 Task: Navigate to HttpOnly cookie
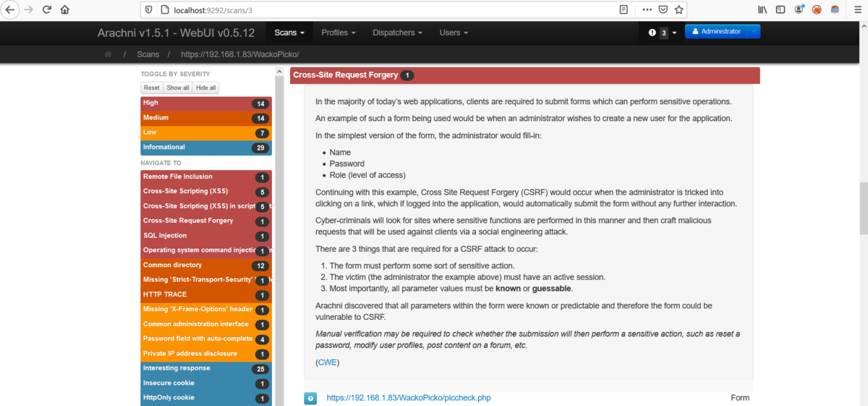[206, 398]
